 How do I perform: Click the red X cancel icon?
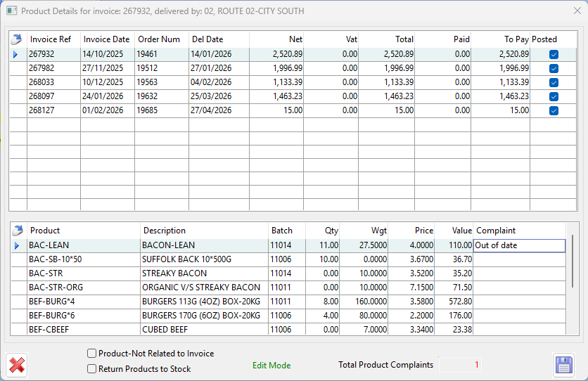(x=18, y=366)
